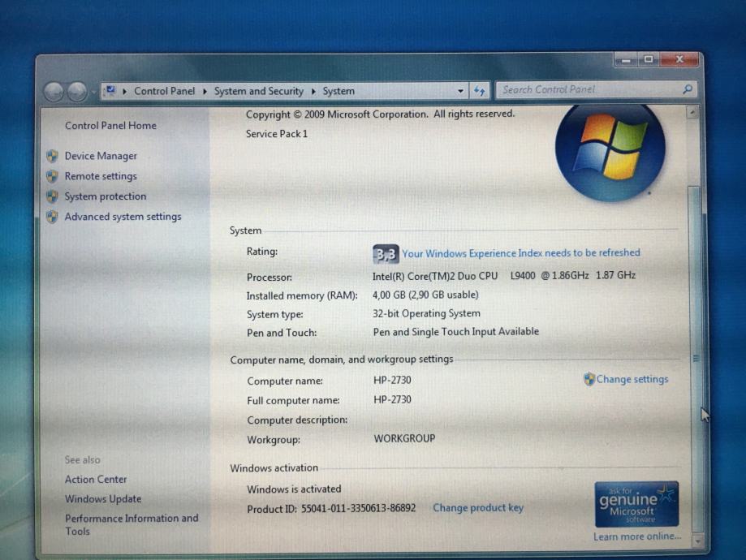The height and width of the screenshot is (560, 746).
Task: Open Performance Information and Tools link
Action: pos(132,525)
